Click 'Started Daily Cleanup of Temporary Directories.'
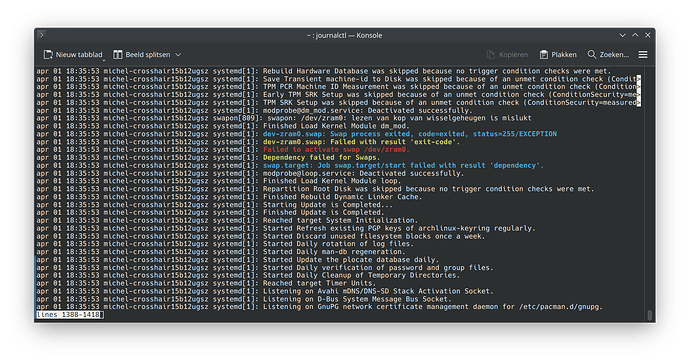The height and width of the screenshot is (363, 690). pyautogui.click(x=361, y=275)
